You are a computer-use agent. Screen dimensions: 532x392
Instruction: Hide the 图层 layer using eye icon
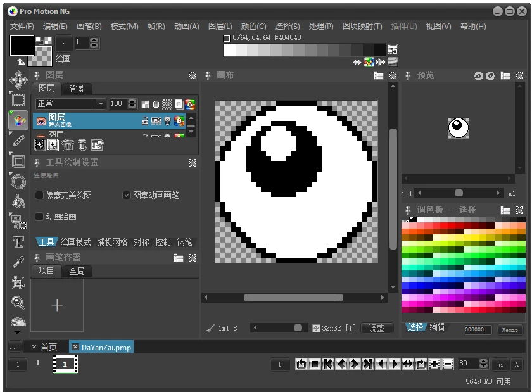(x=41, y=120)
